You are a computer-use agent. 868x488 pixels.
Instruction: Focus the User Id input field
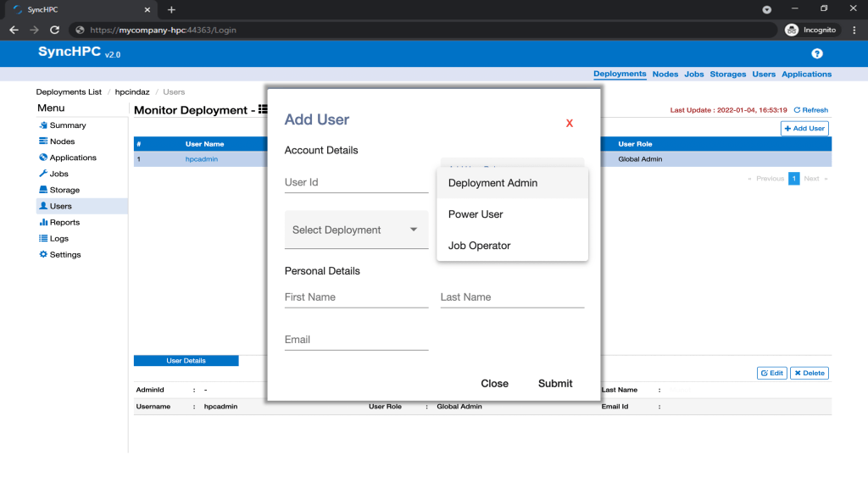tap(356, 182)
